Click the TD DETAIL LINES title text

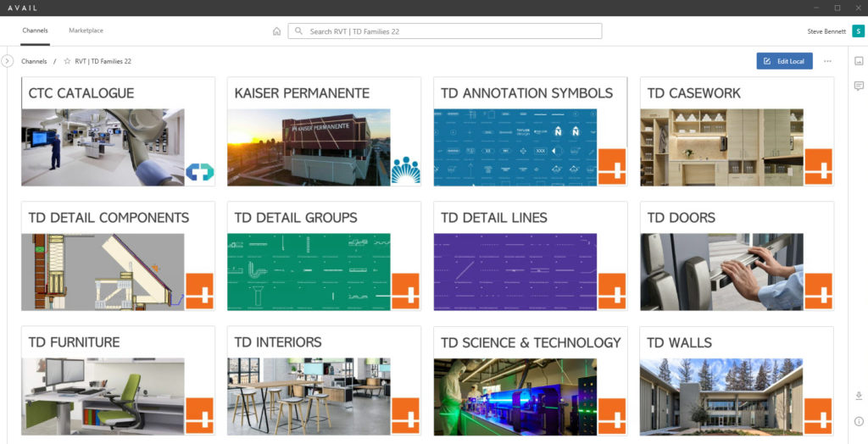494,218
